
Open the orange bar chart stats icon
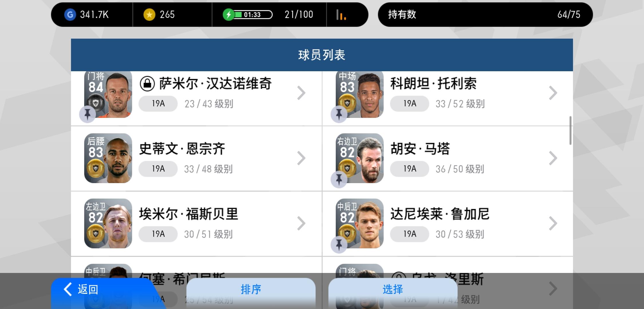pos(341,15)
